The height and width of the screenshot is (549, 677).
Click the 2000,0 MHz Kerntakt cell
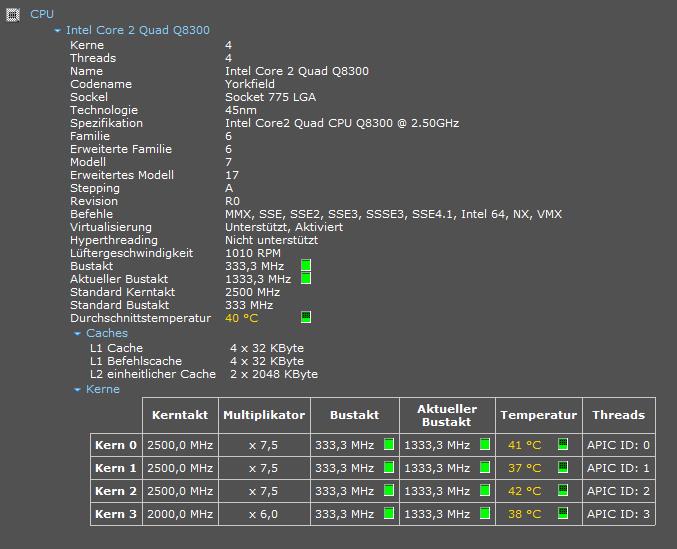click(180, 514)
